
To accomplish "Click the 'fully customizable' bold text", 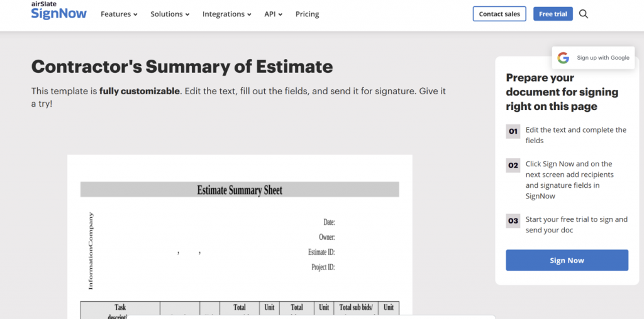I will [x=139, y=91].
